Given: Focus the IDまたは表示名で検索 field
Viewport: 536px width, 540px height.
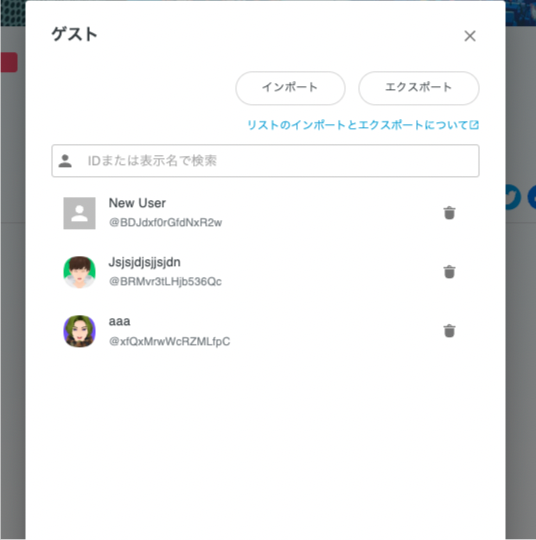Looking at the screenshot, I should click(x=265, y=161).
